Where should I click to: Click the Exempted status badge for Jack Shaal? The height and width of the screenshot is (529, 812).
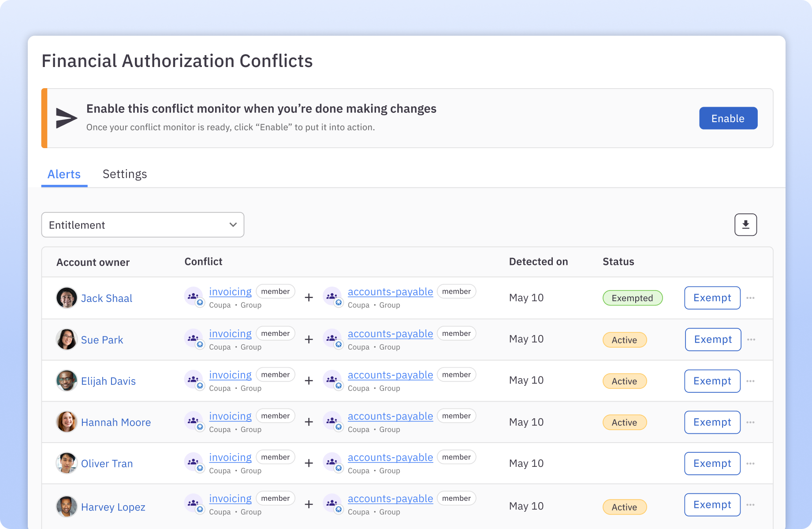pos(632,298)
